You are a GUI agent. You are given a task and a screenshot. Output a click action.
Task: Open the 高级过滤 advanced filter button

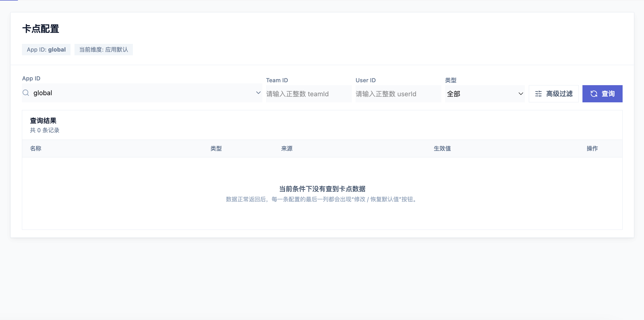[554, 94]
